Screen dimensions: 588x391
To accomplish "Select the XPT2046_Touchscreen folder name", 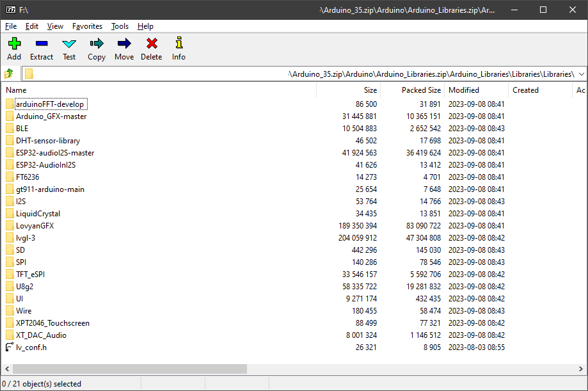I will pyautogui.click(x=52, y=323).
